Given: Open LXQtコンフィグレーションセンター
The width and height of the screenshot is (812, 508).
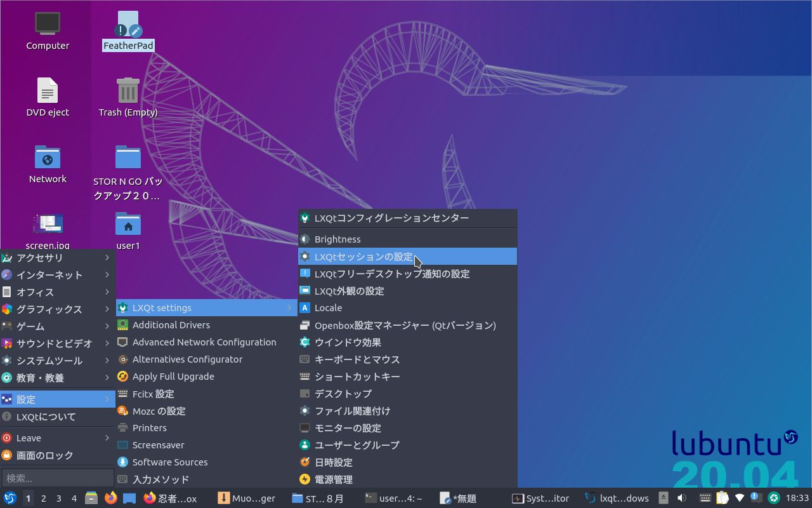Looking at the screenshot, I should (x=408, y=218).
